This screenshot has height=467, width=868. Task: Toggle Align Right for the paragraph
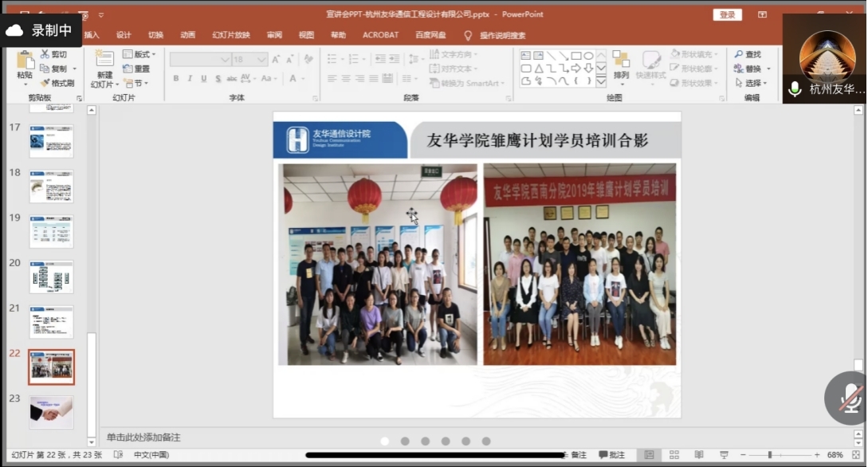tap(359, 79)
